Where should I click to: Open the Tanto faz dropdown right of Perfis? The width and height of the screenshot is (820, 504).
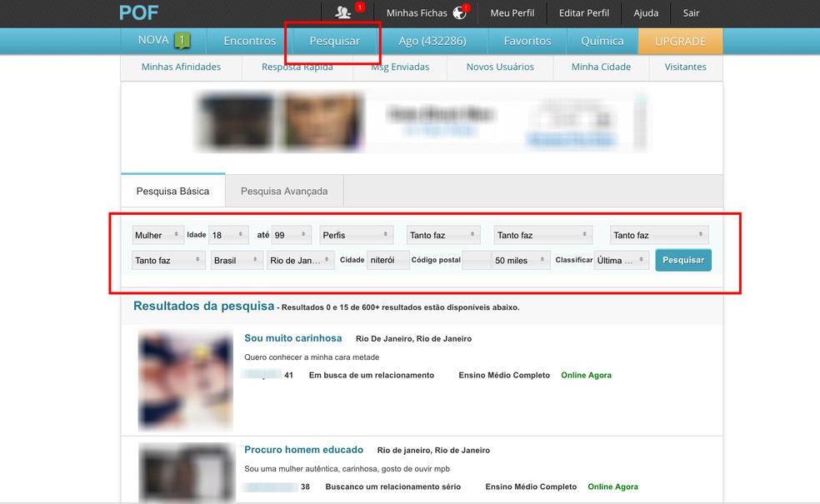click(x=443, y=235)
